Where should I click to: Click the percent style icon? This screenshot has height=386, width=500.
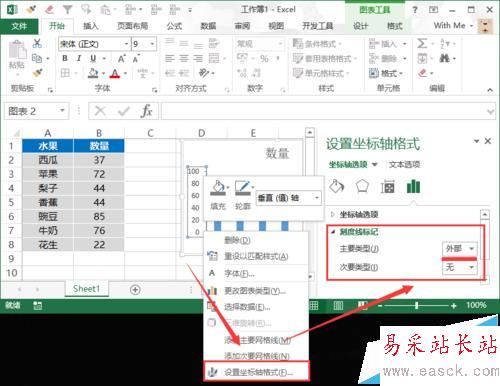(264, 59)
